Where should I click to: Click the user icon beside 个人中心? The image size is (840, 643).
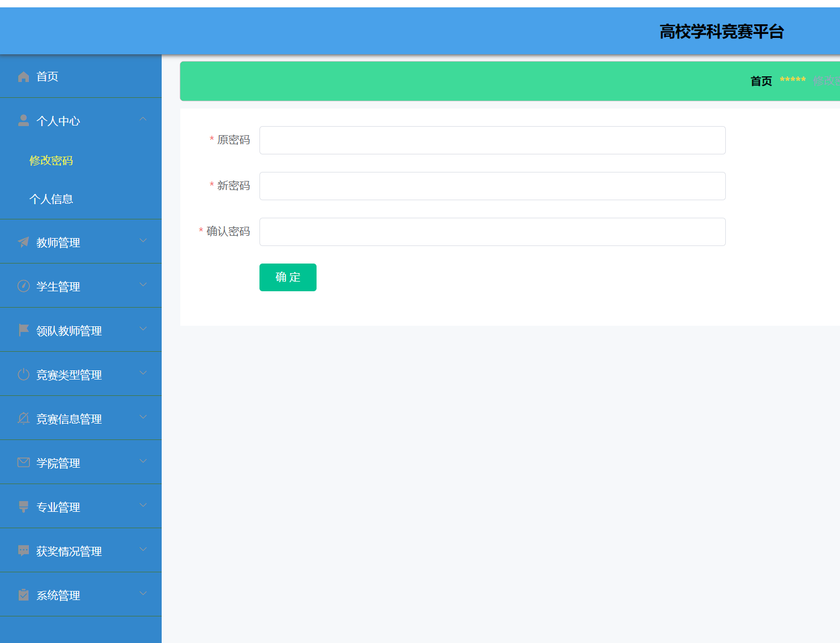(x=23, y=120)
